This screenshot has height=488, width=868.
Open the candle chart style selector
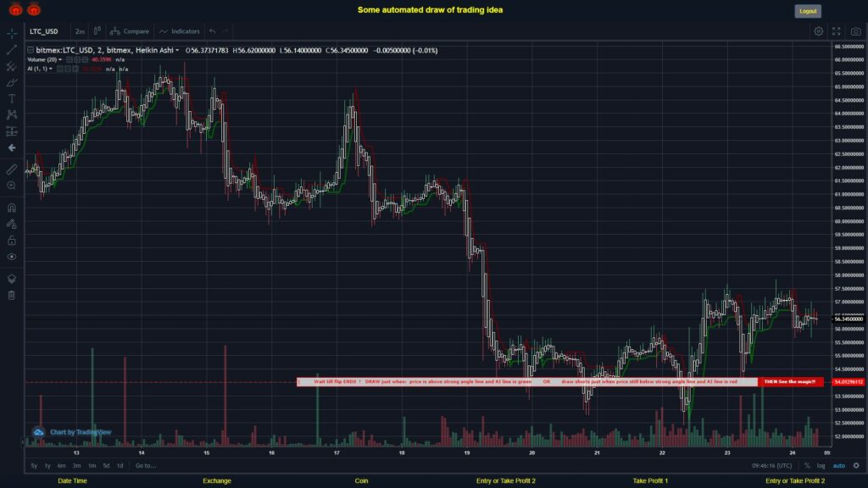[x=97, y=31]
